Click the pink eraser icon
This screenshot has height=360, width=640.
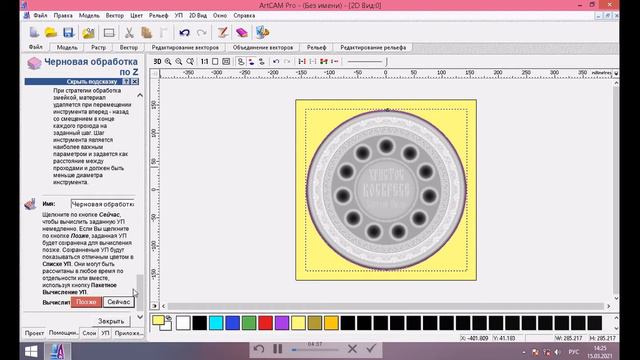pyautogui.click(x=242, y=33)
